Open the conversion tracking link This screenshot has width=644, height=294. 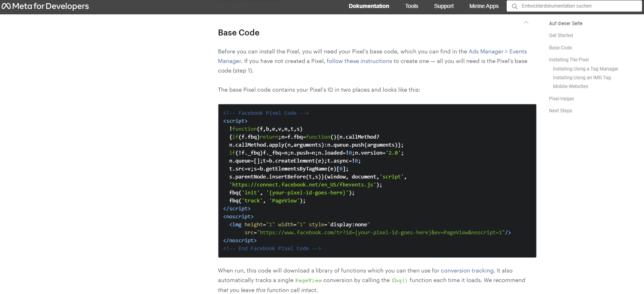(466, 271)
